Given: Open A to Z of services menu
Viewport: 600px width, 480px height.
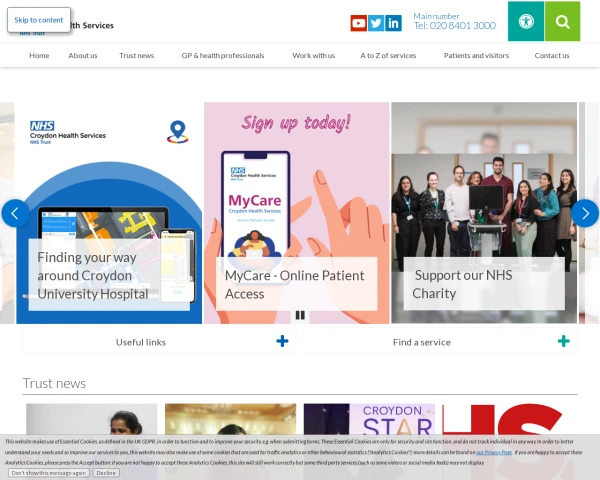Looking at the screenshot, I should (x=388, y=56).
